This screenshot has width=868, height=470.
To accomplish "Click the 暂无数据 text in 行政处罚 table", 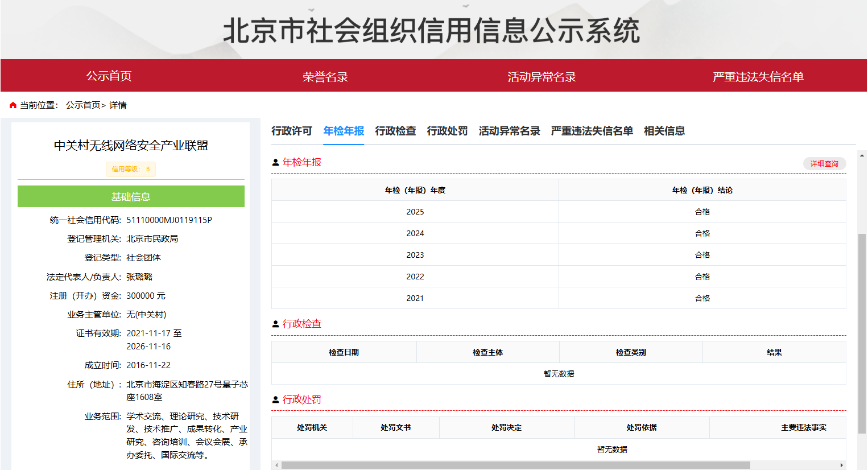I will tap(612, 450).
